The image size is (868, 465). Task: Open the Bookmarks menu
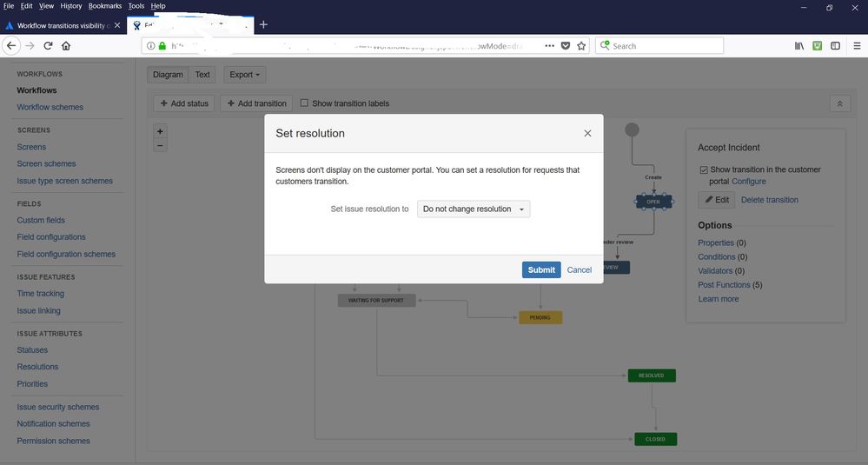[x=104, y=5]
